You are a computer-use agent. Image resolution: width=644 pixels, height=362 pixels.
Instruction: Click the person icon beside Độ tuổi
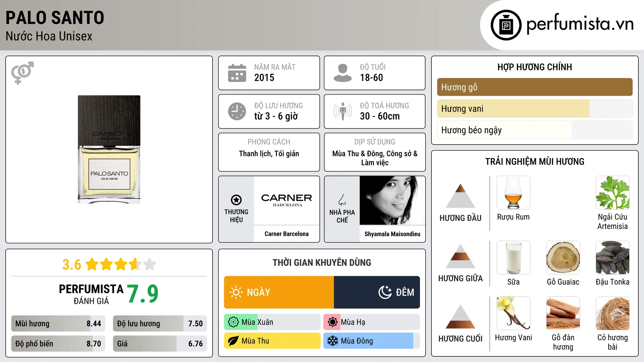[x=343, y=73]
